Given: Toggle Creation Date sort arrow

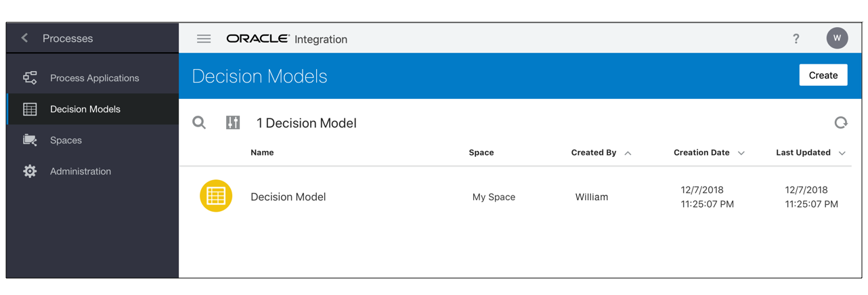Looking at the screenshot, I should pos(741,154).
